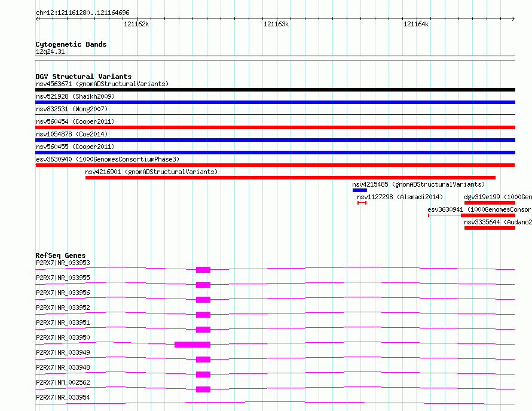
Task: Select the red nsv4216901 variant bar
Action: (291, 178)
